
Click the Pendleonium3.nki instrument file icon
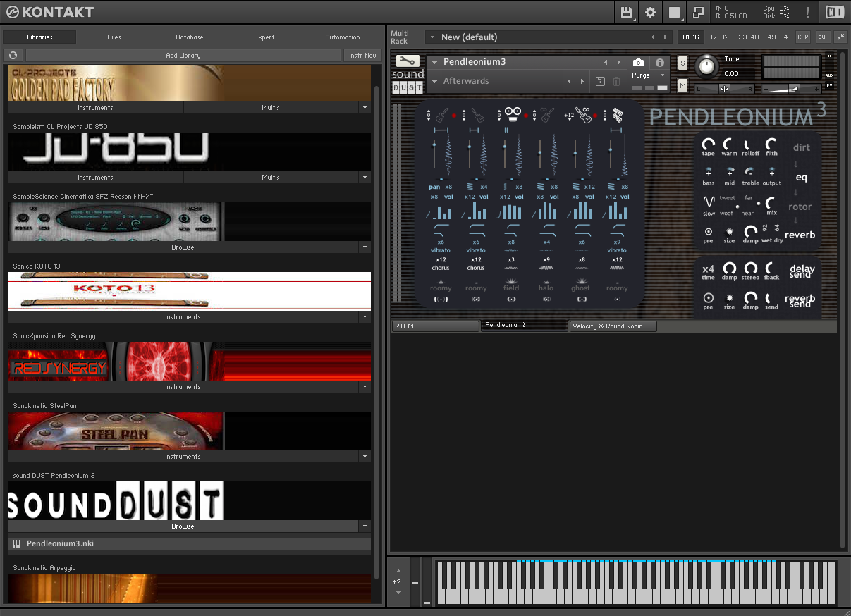click(16, 543)
